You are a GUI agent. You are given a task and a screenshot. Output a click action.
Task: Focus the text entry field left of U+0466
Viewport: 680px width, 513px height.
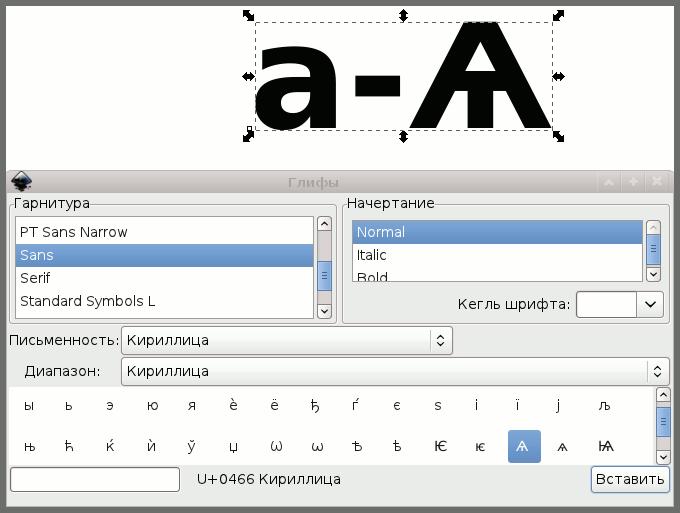point(95,480)
